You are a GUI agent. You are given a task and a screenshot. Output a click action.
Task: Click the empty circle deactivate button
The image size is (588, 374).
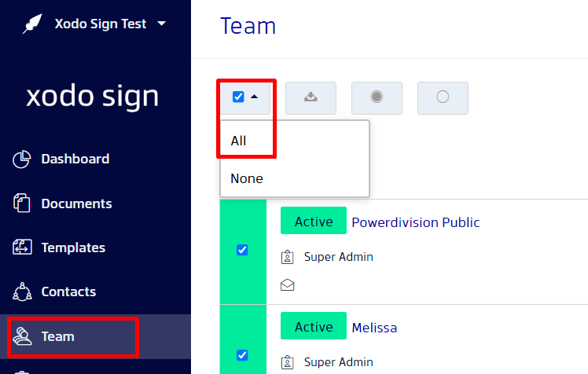(x=443, y=97)
